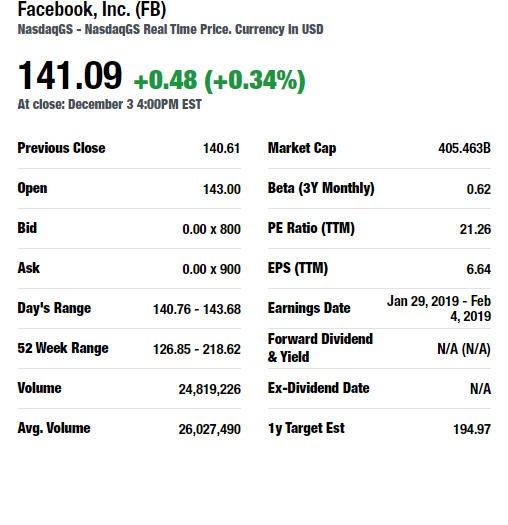Click the 1y Target Est value 194.97
Screen dimensions: 508x525
472,429
